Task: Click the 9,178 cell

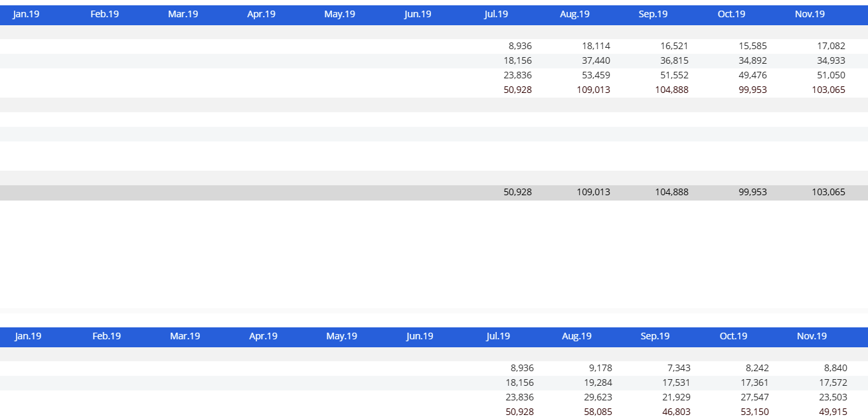Action: point(600,368)
